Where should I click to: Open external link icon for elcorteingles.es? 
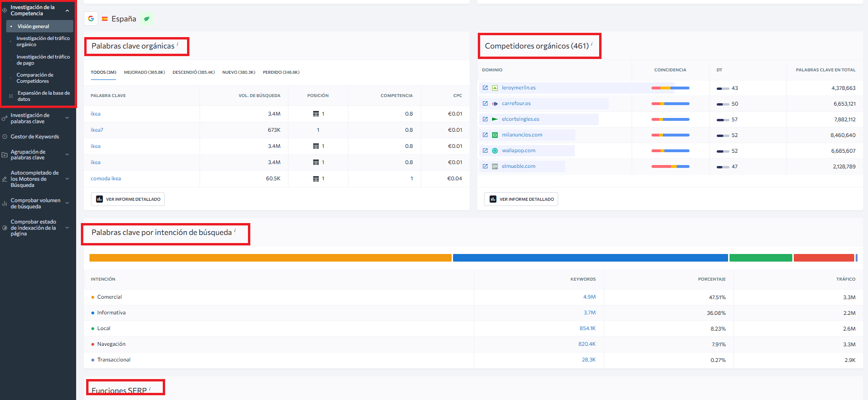click(485, 119)
